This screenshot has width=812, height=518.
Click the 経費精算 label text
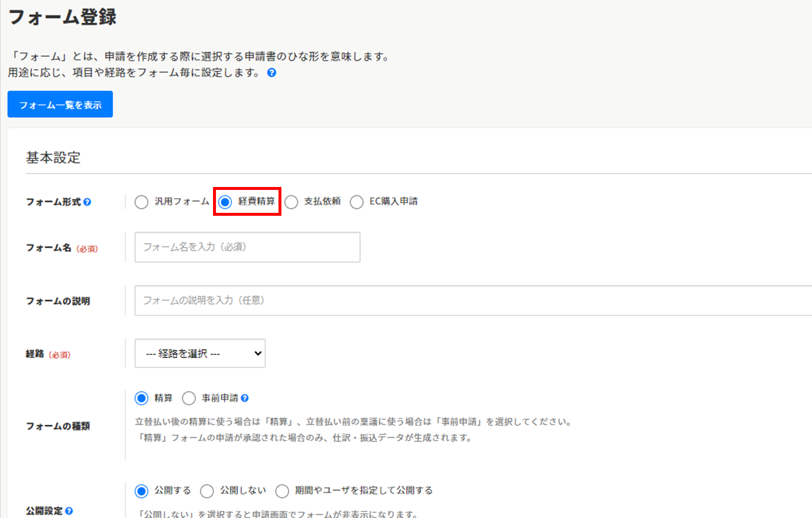pos(256,201)
